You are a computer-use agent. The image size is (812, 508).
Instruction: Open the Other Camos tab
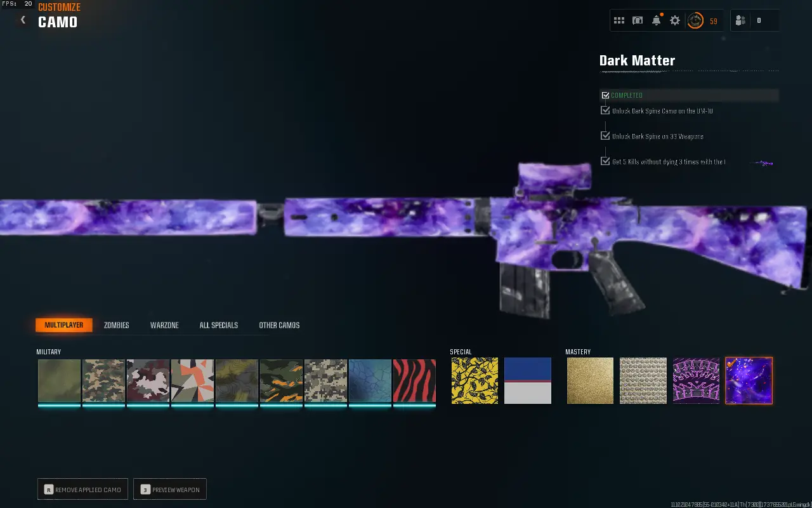(x=279, y=325)
